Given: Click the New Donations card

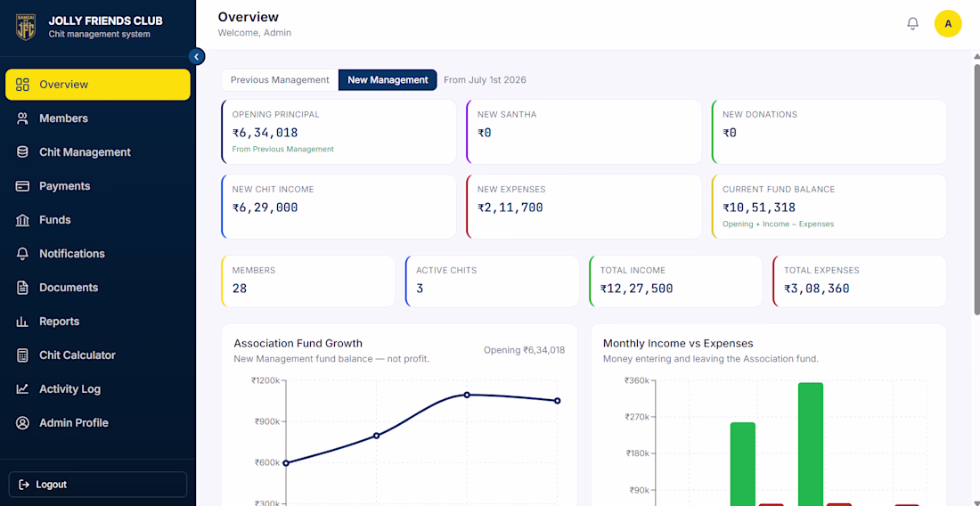Looking at the screenshot, I should click(x=829, y=132).
